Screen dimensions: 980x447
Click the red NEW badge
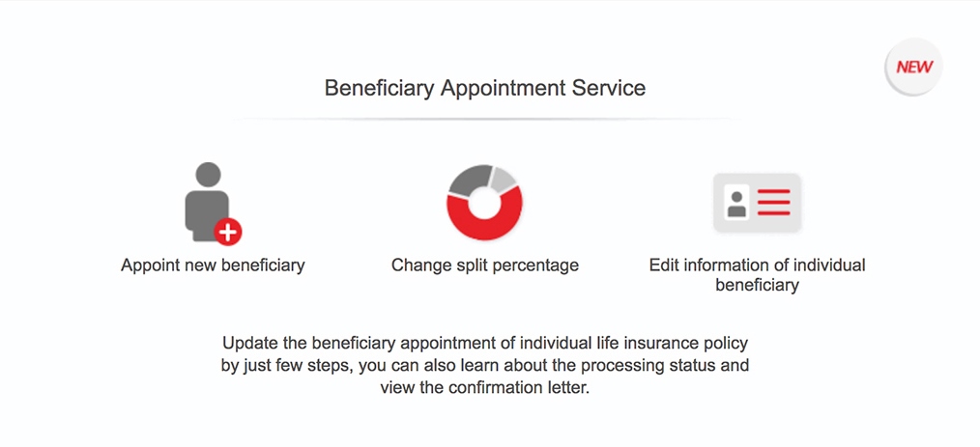[x=913, y=68]
